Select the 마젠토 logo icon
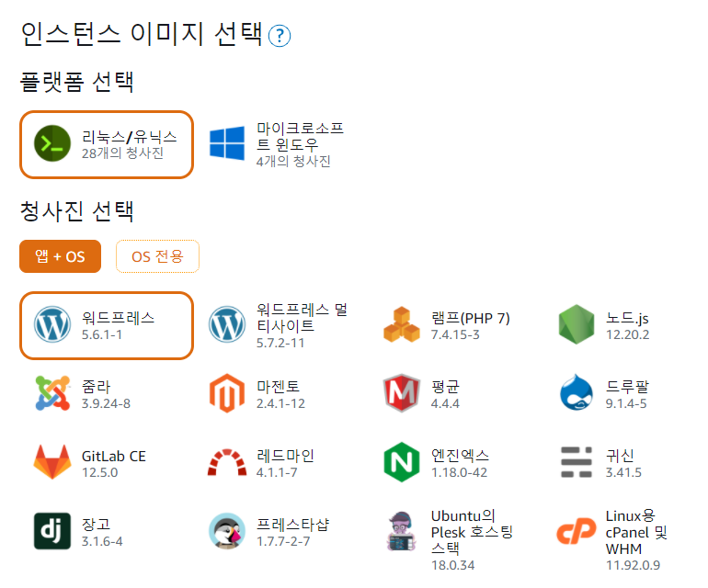 tap(227, 393)
